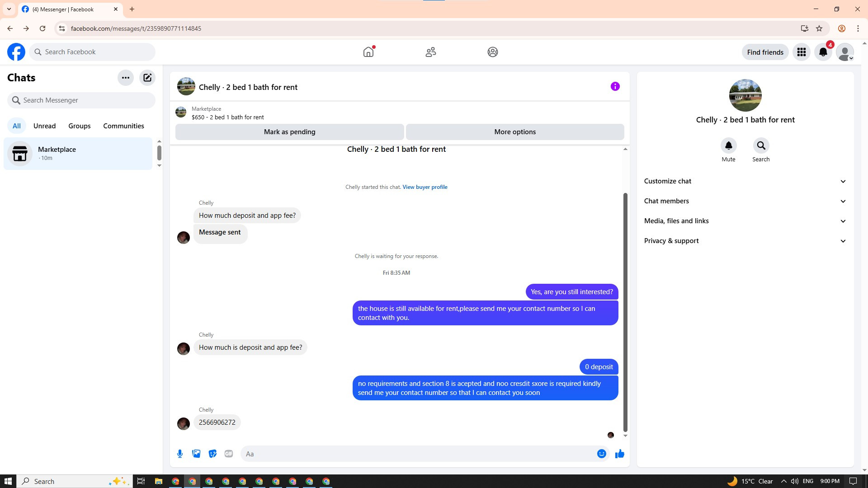Open Windows Start menu
This screenshot has width=868, height=488.
coord(8,481)
